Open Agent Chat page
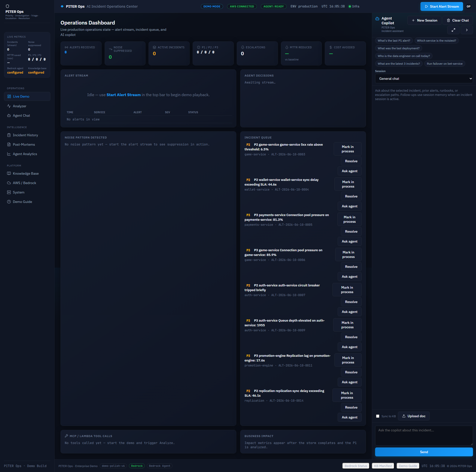Viewport: 476px width, 472px height. pyautogui.click(x=27, y=116)
